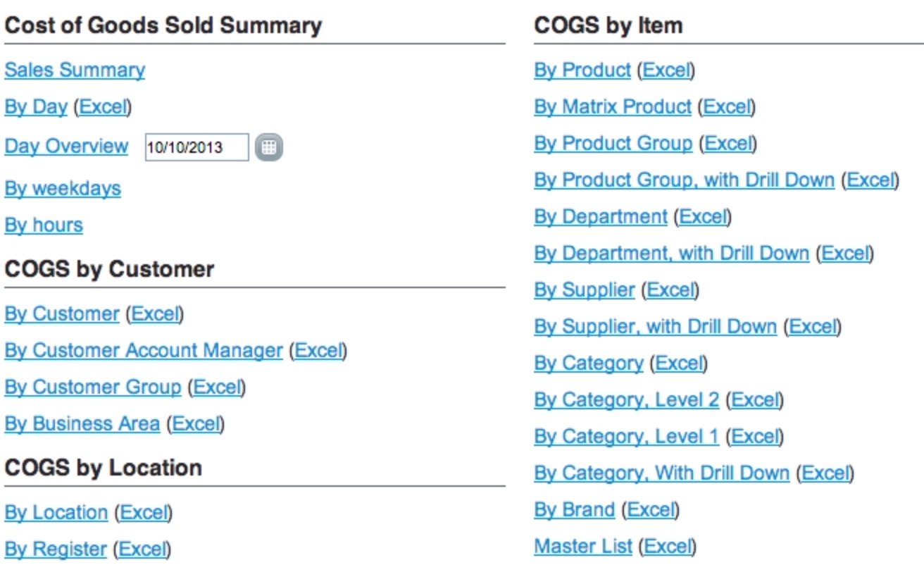Open the By Day report
The height and width of the screenshot is (565, 924).
click(36, 107)
